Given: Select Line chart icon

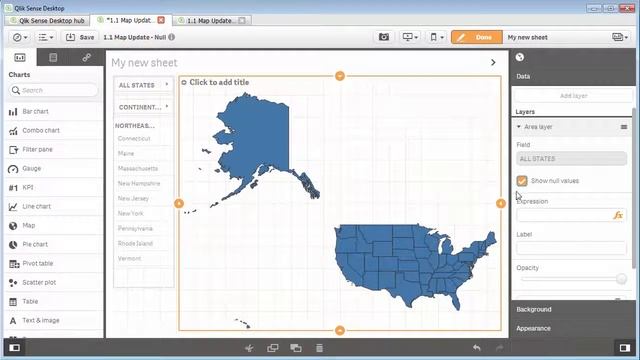Looking at the screenshot, I should coord(13,207).
